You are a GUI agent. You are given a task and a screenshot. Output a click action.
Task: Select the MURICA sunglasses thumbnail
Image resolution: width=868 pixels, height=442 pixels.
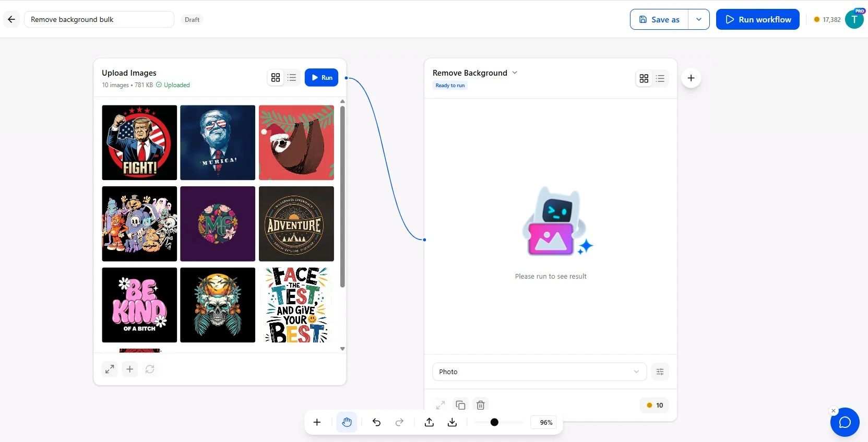tap(218, 142)
